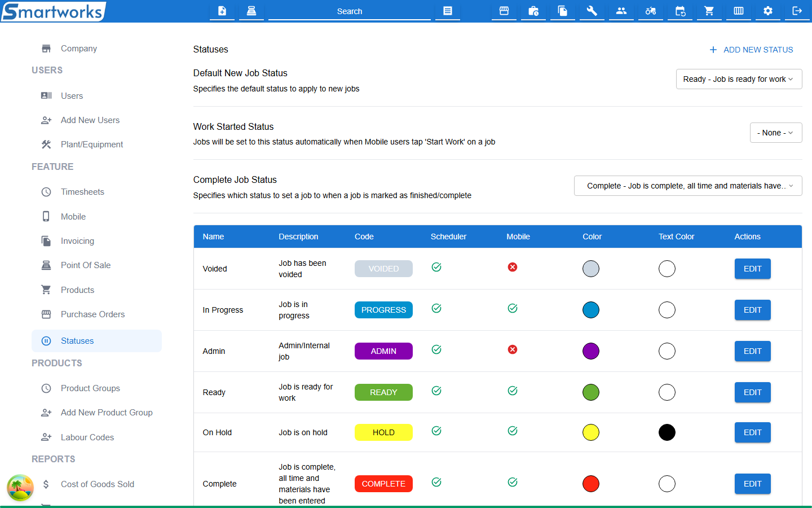The height and width of the screenshot is (508, 812).
Task: Open the cash register icon in top bar
Action: click(x=251, y=11)
